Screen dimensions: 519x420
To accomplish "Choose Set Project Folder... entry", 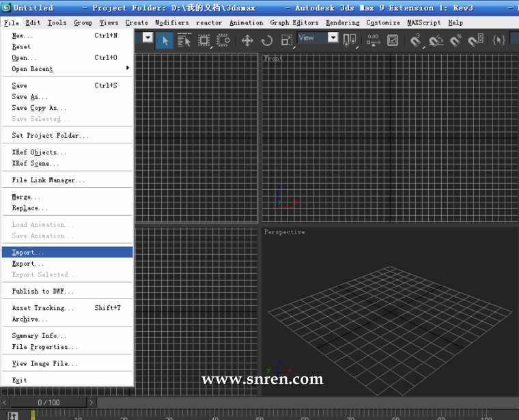I will (68, 135).
